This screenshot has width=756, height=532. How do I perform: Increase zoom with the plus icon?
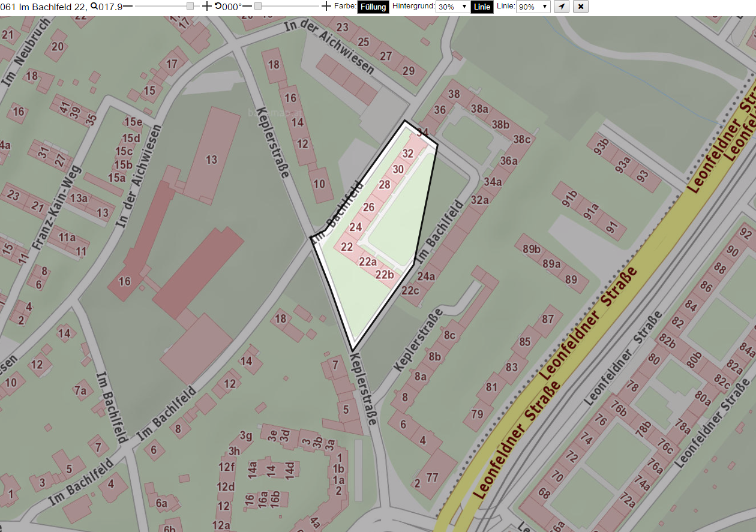pos(206,7)
